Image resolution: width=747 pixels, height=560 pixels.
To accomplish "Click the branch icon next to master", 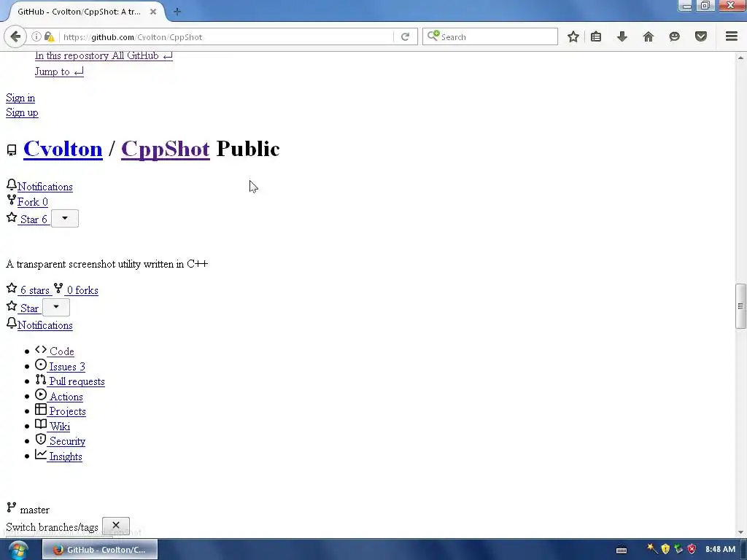I will 12,507.
